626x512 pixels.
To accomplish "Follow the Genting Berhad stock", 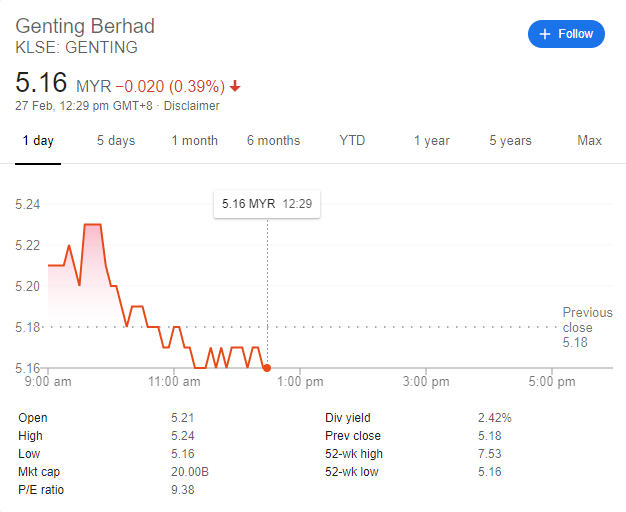I will click(566, 34).
